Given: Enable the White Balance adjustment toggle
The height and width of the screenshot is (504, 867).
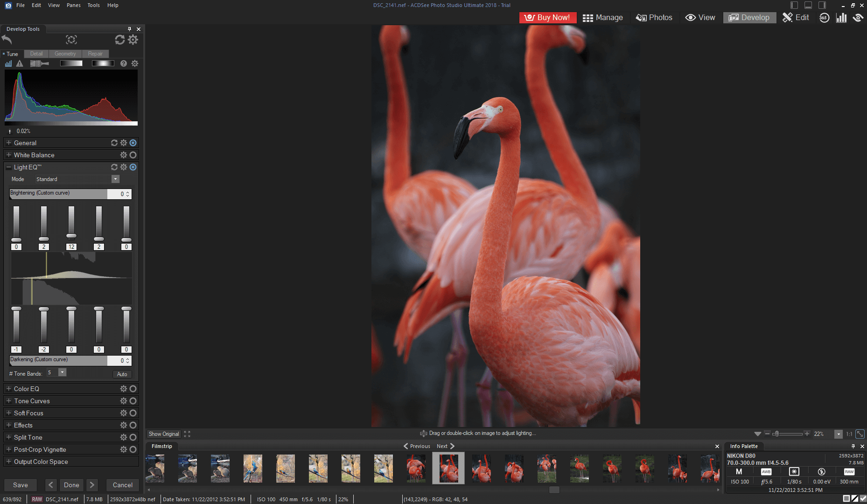Looking at the screenshot, I should [133, 154].
